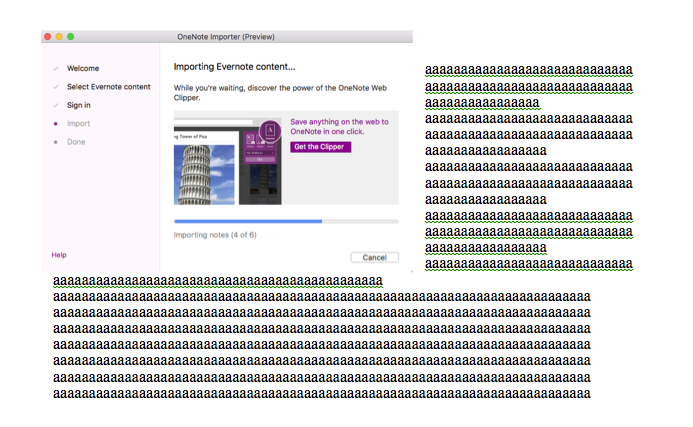Click the dark clipper panel screenshot
This screenshot has width=693, height=427.
point(260,168)
